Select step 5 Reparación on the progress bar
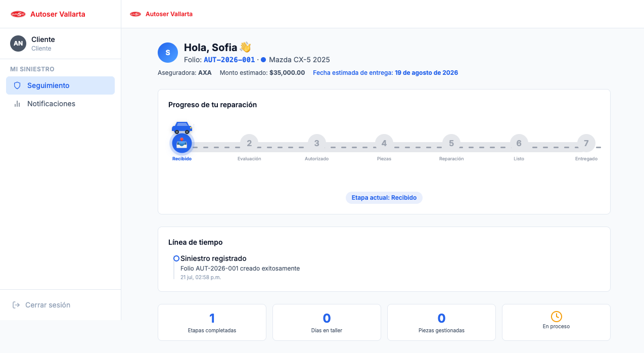The height and width of the screenshot is (353, 644). pyautogui.click(x=451, y=144)
